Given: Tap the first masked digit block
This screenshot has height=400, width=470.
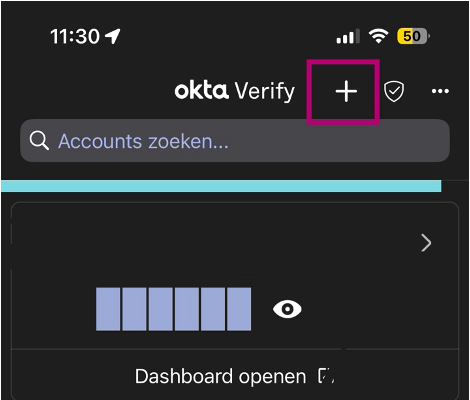Looking at the screenshot, I should [108, 309].
